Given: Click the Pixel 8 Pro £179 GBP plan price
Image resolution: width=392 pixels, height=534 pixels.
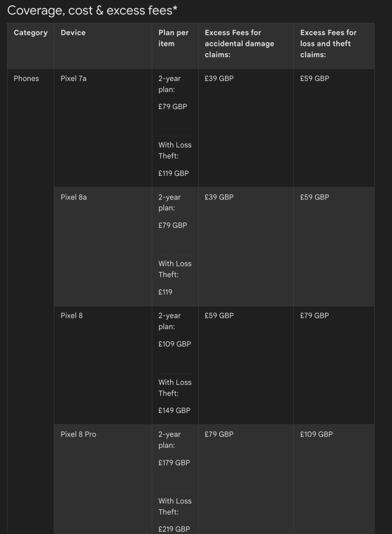Looking at the screenshot, I should coord(174,462).
